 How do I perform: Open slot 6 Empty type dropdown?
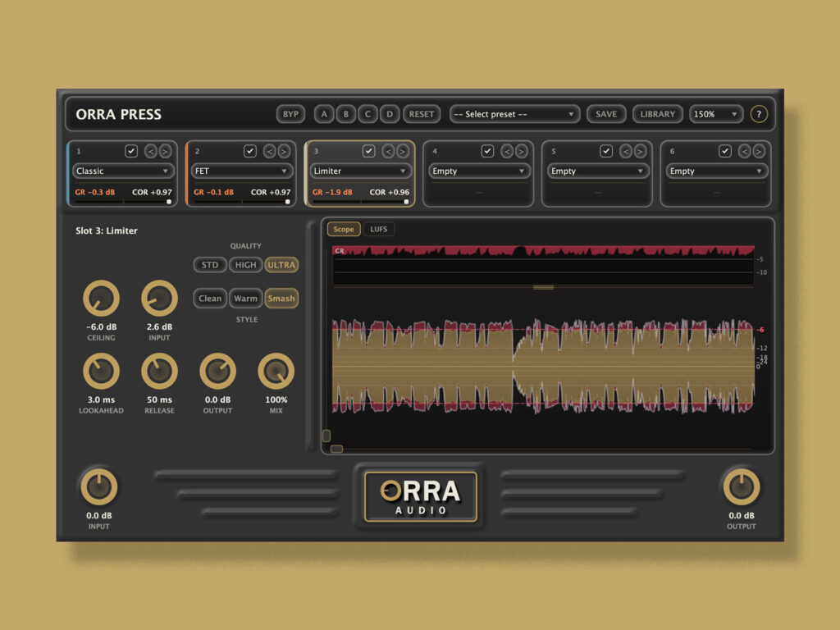point(717,171)
